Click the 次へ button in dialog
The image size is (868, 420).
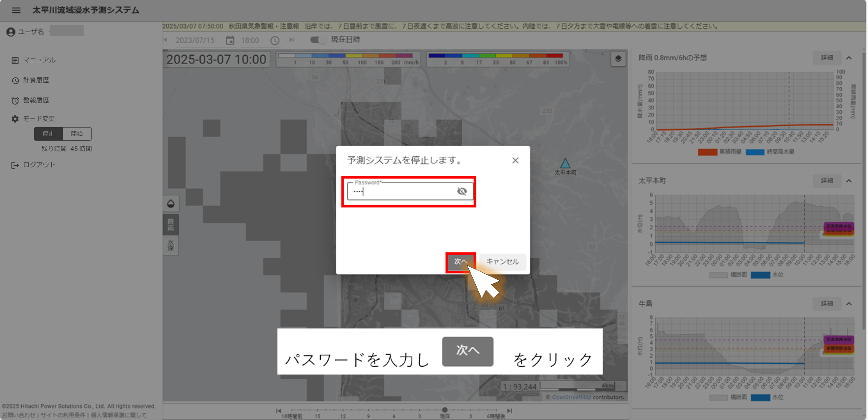[x=460, y=262]
